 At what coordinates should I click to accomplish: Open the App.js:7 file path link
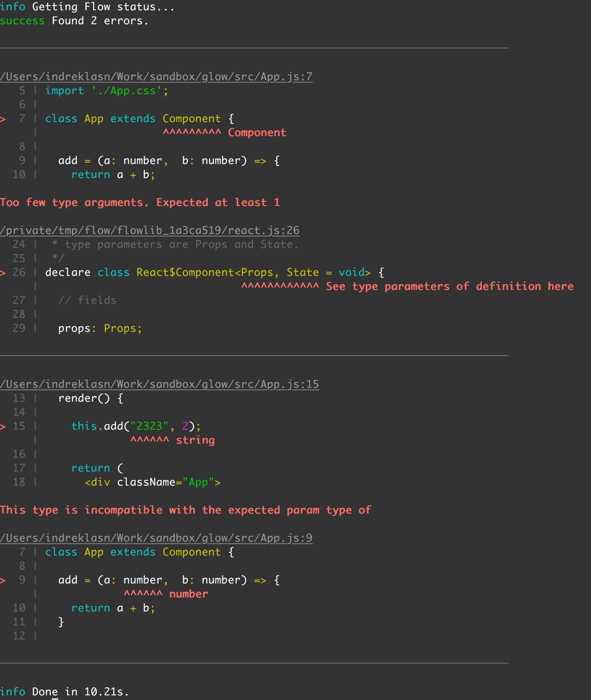coord(156,76)
